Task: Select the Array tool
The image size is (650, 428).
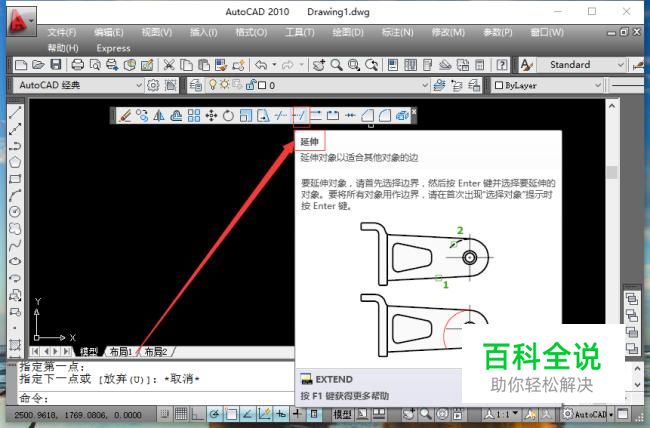Action: click(x=194, y=115)
